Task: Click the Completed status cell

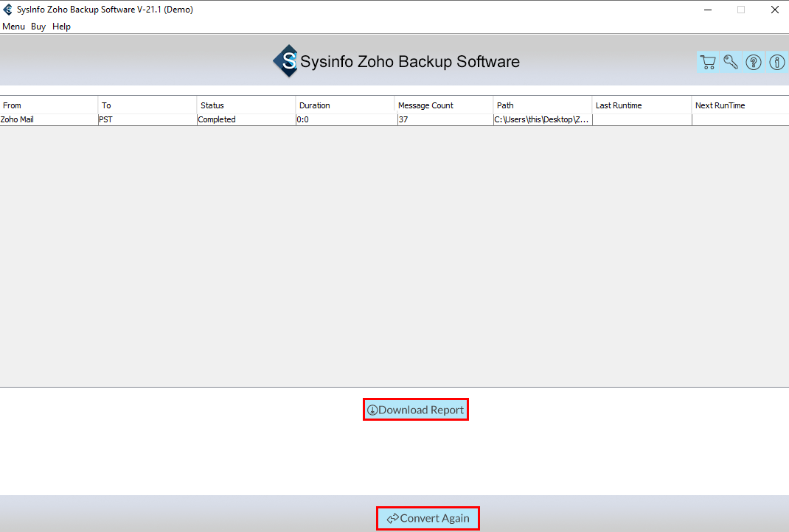Action: [246, 119]
